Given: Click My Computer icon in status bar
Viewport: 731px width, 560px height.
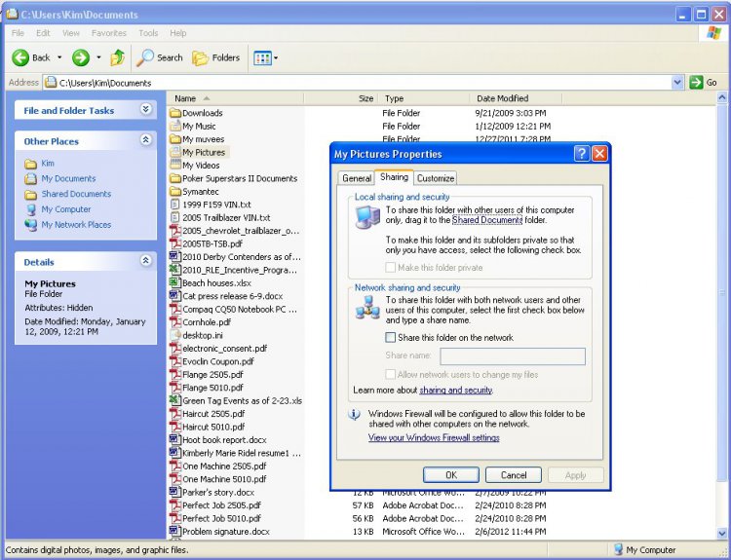Looking at the screenshot, I should click(618, 549).
